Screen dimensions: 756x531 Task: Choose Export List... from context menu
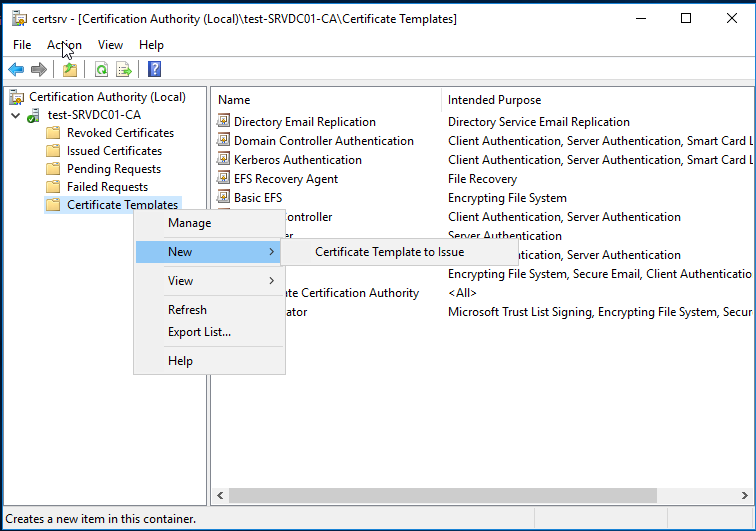tap(210, 332)
